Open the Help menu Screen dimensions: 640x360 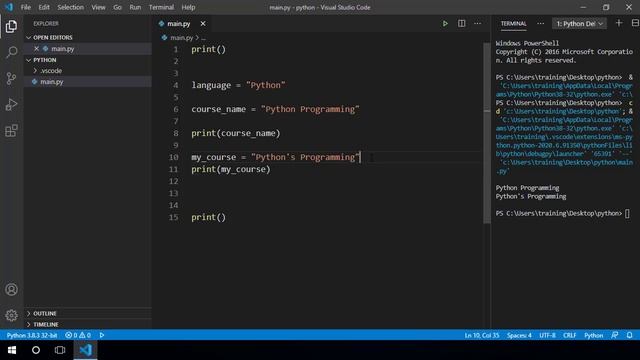(x=188, y=7)
